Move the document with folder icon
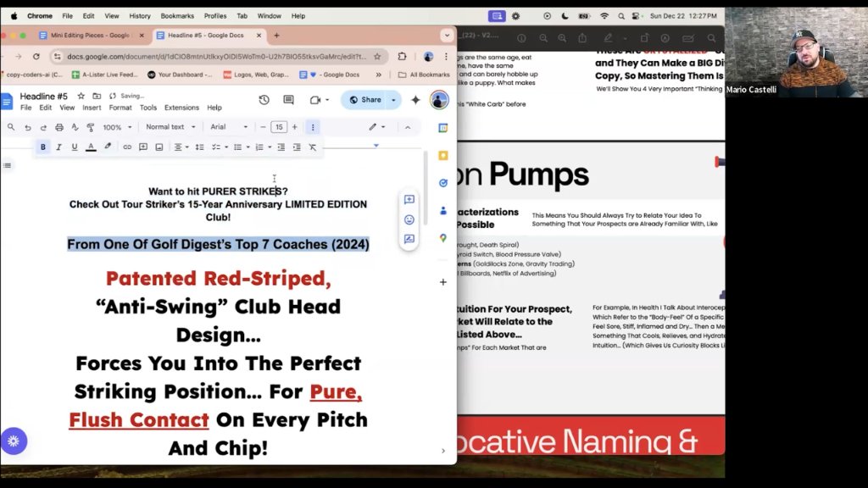 tap(97, 97)
